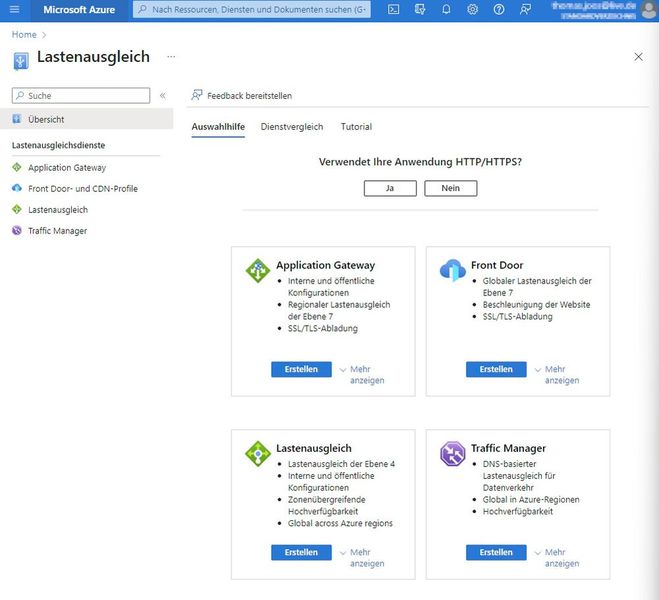Click the Lastenausgleichsdienste section heading
Image resolution: width=659 pixels, height=600 pixels.
point(58,145)
